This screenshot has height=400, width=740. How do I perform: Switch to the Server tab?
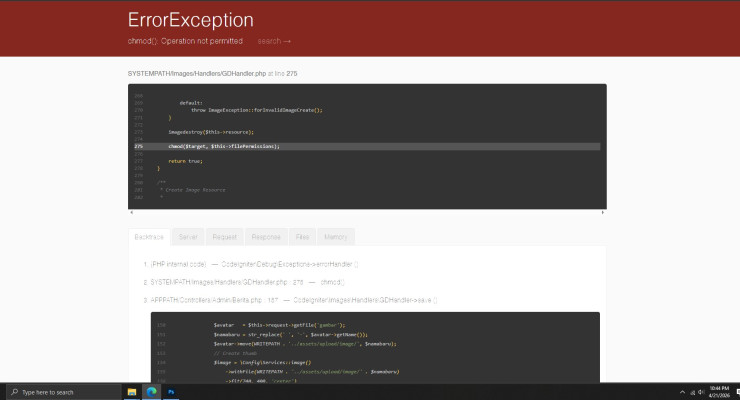pyautogui.click(x=188, y=237)
